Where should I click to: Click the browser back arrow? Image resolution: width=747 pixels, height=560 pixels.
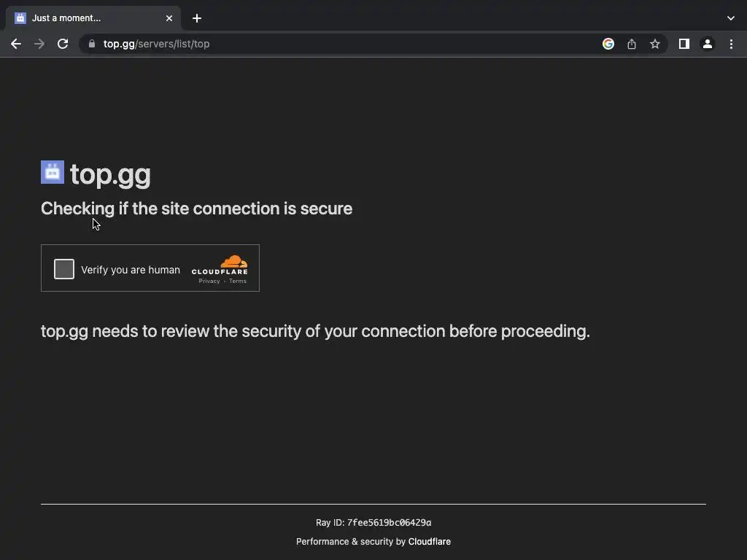coord(16,44)
